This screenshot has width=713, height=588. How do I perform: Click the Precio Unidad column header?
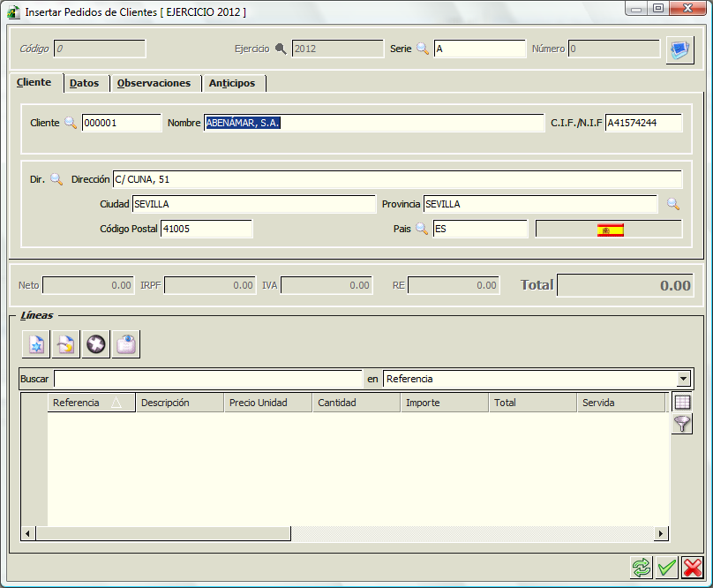click(268, 403)
